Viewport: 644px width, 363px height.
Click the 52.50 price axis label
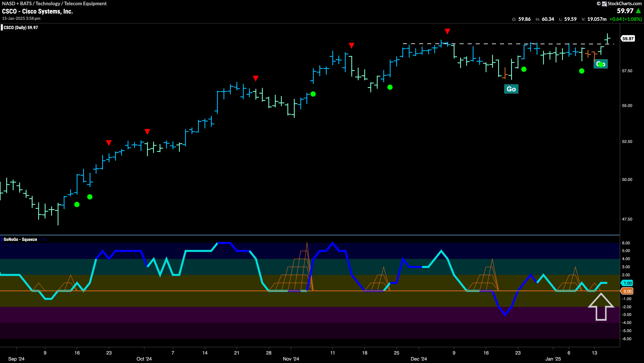(x=627, y=142)
